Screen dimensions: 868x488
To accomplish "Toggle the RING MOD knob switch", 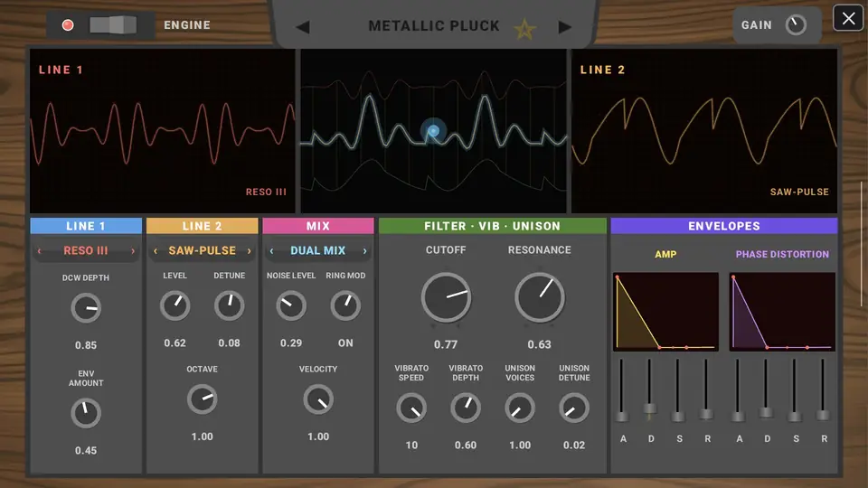I will 345,305.
